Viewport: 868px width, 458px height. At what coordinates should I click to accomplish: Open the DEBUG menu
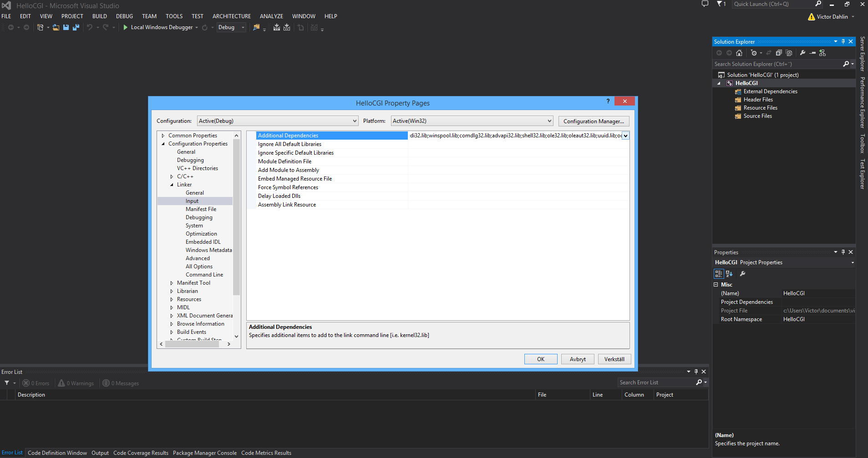click(x=124, y=16)
